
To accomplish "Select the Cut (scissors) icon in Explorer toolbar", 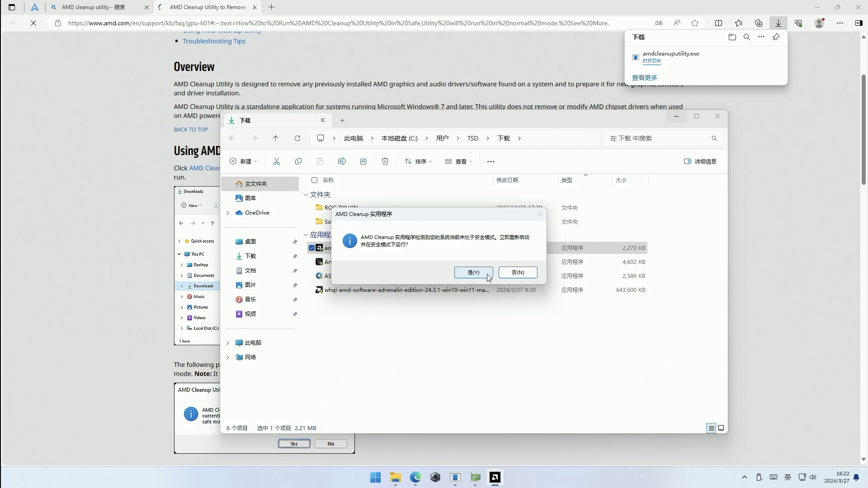I will click(x=277, y=161).
